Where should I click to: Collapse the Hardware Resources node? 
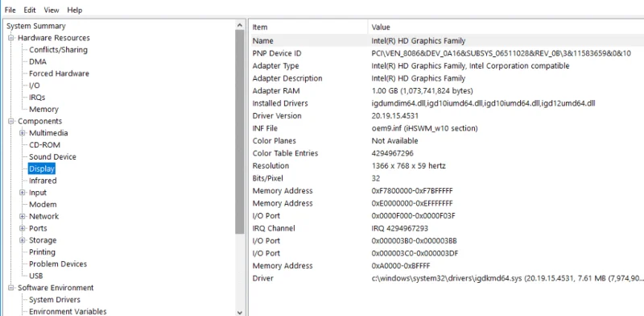click(10, 38)
